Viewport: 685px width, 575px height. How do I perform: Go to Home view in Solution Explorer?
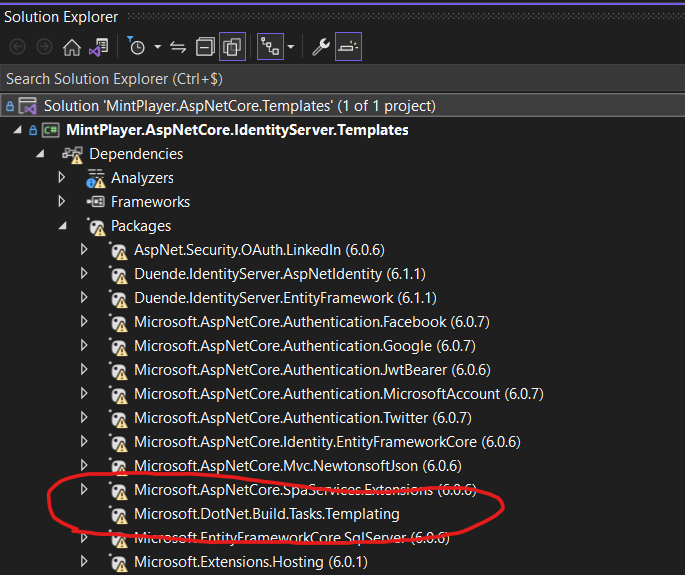(x=72, y=47)
